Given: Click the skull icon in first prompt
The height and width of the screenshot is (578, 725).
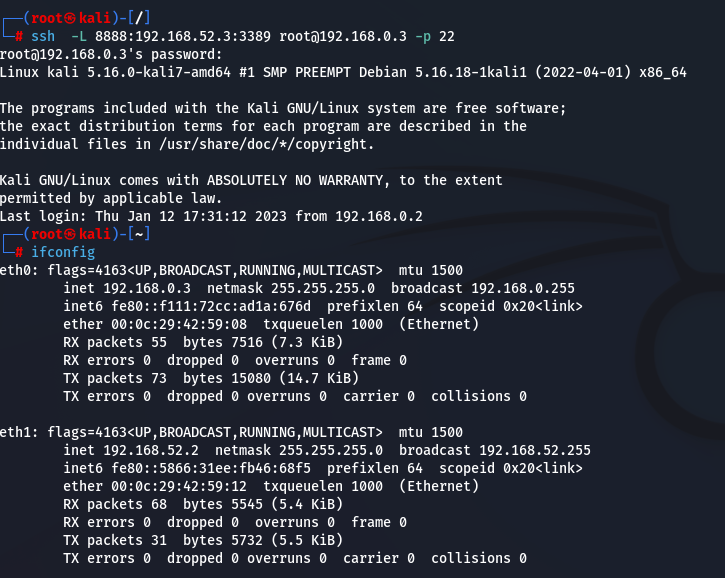Looking at the screenshot, I should (70, 18).
